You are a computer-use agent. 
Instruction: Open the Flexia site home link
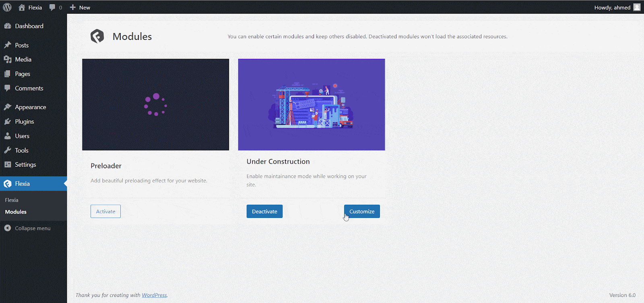point(30,7)
